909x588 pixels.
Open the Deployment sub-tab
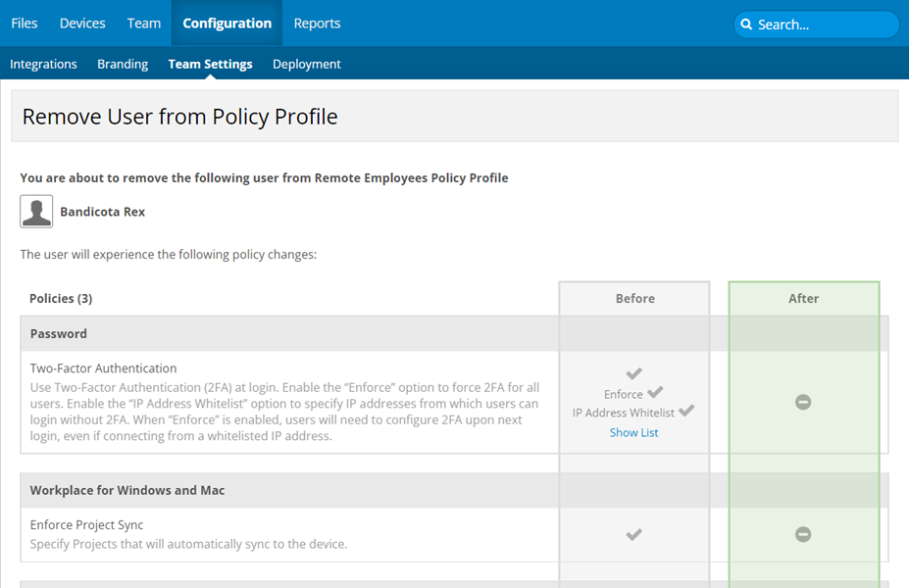307,64
